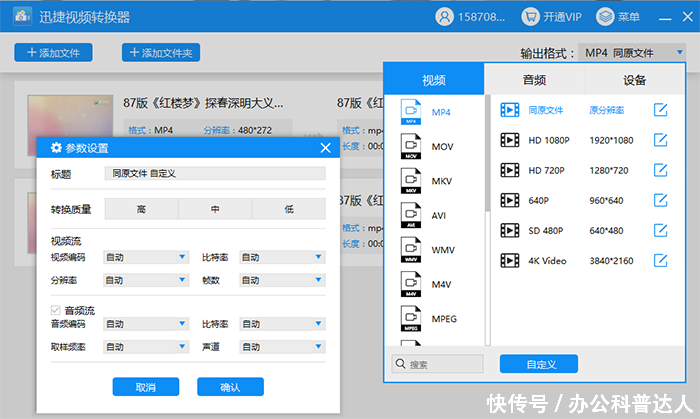Click edit icon for HD 1080P preset
700x419 pixels.
click(660, 140)
